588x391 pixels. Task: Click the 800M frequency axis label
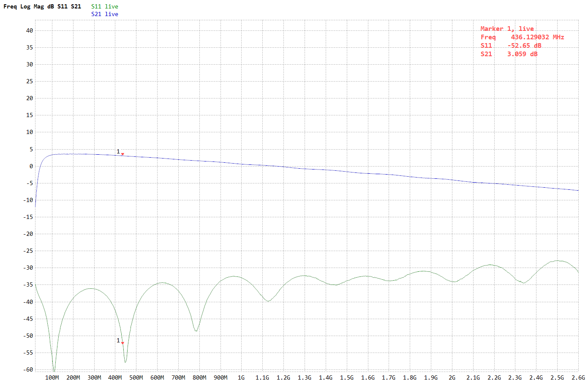(199, 377)
